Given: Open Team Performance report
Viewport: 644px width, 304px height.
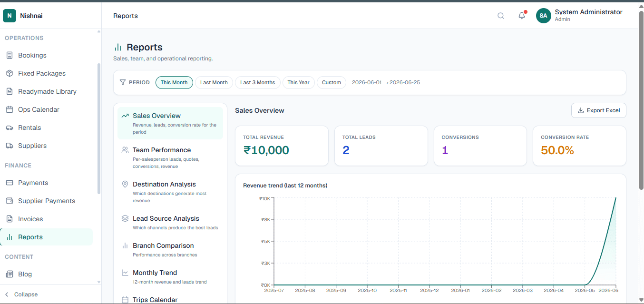Looking at the screenshot, I should [170, 157].
